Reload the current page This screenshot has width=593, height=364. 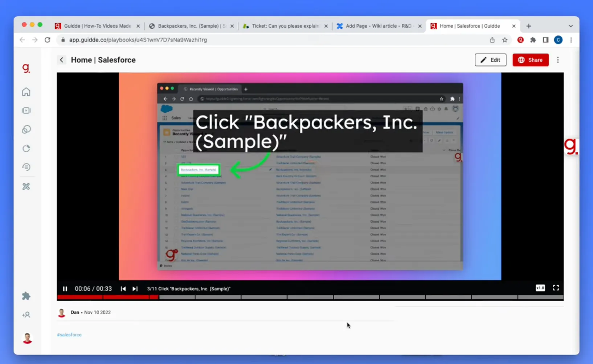[x=48, y=40]
